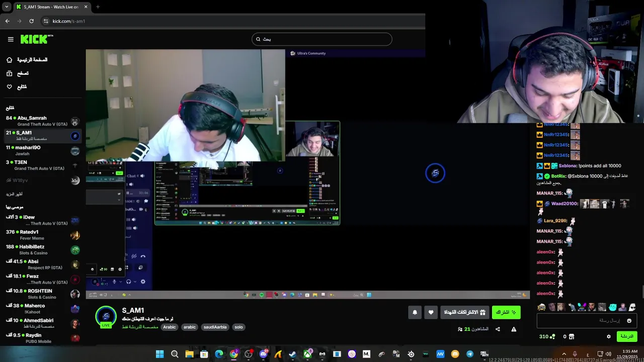The height and width of the screenshot is (362, 644).
Task: Open Windows Start menu
Action: [159, 354]
